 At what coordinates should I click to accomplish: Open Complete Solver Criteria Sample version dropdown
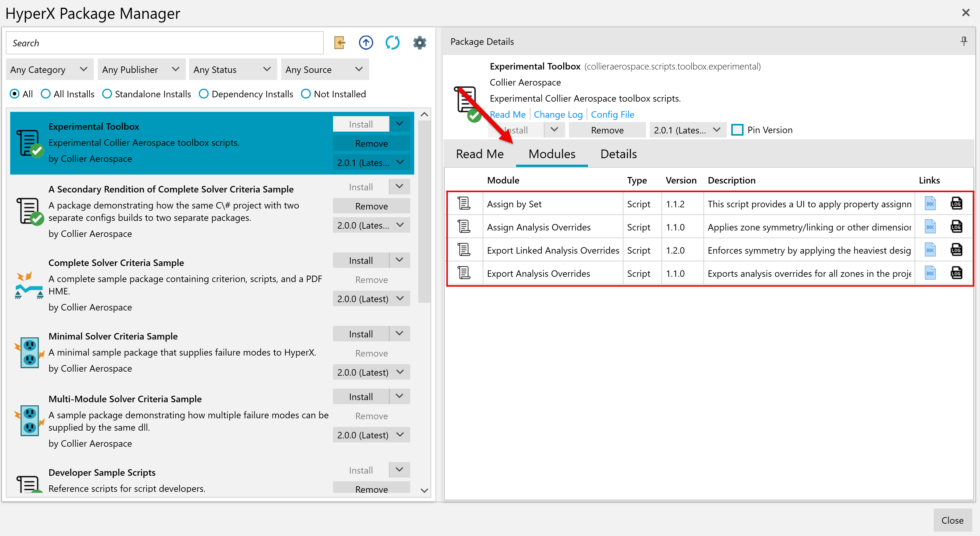[371, 299]
